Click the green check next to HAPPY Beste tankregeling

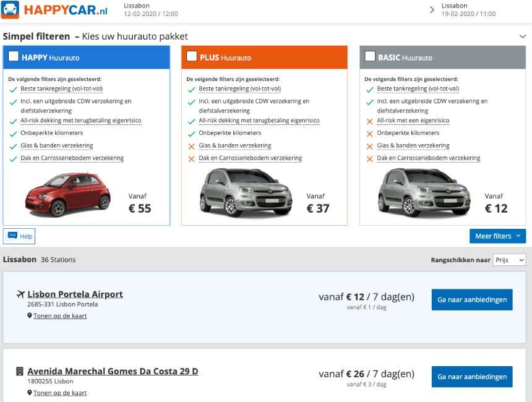(13, 90)
